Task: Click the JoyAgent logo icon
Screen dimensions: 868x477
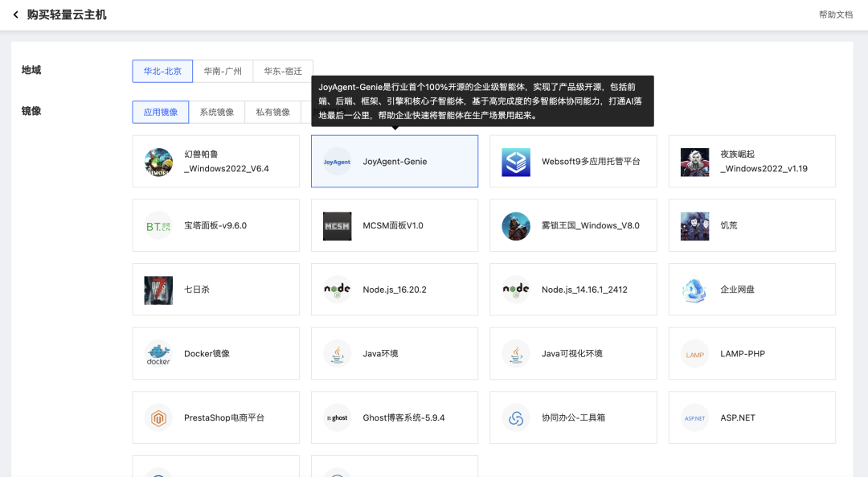Action: pyautogui.click(x=337, y=162)
